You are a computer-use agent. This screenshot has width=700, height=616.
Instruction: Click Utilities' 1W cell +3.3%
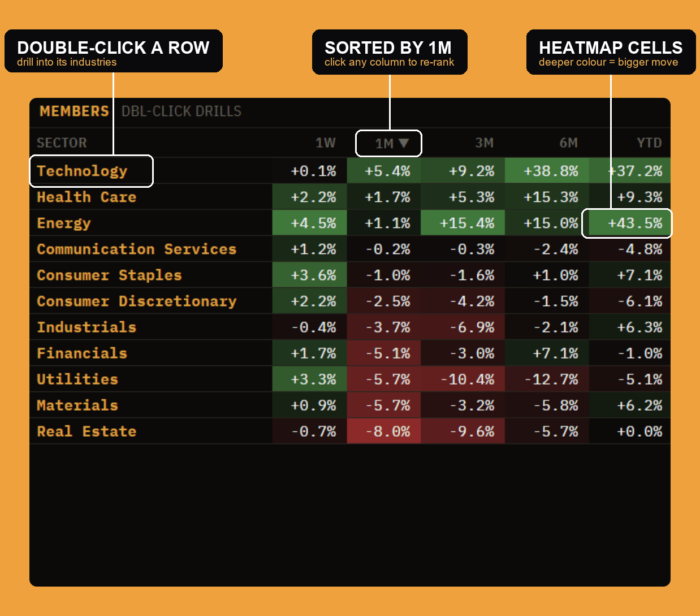(x=310, y=379)
